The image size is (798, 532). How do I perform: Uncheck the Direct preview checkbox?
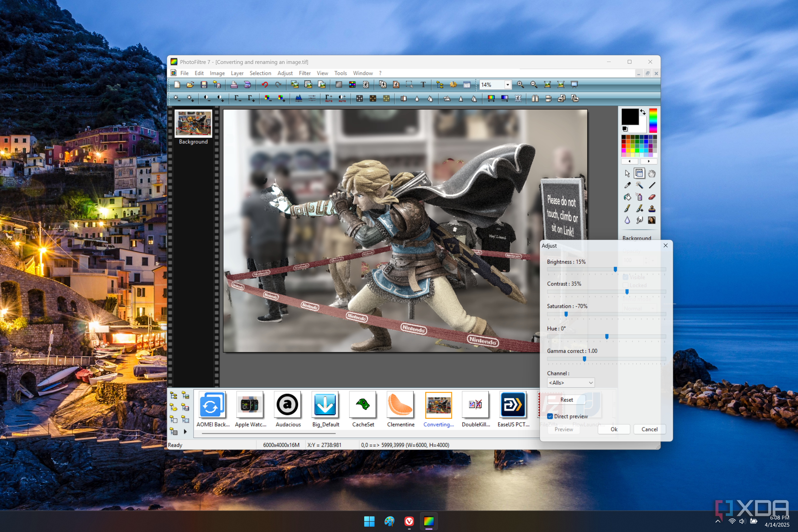click(550, 416)
